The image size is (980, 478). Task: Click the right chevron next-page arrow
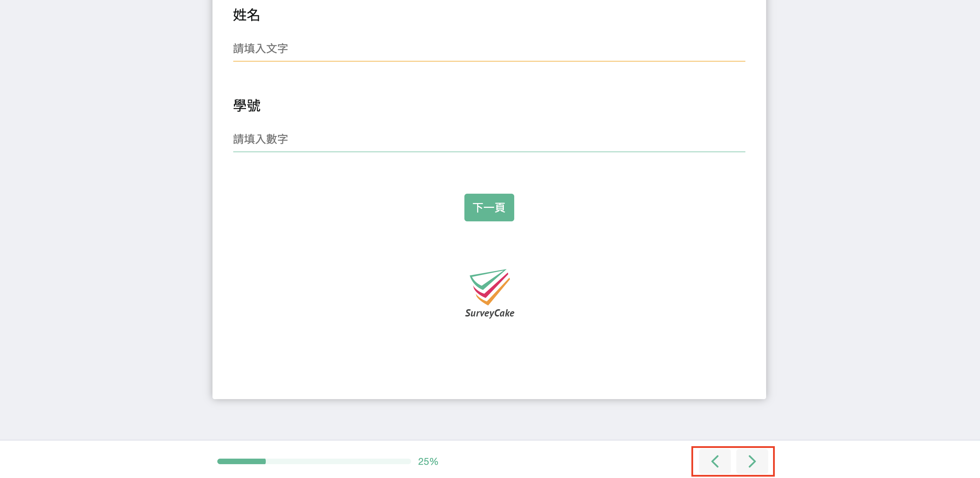coord(752,461)
